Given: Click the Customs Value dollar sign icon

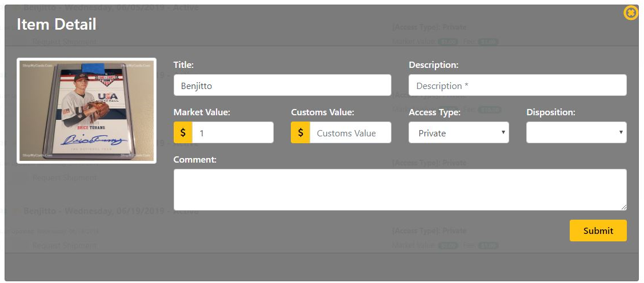Looking at the screenshot, I should [301, 132].
